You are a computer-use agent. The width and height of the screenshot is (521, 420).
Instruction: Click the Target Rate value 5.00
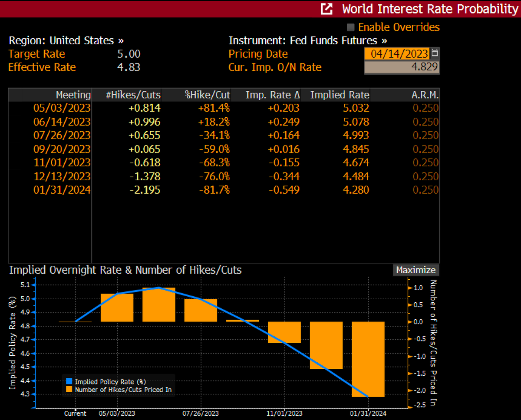click(x=129, y=54)
